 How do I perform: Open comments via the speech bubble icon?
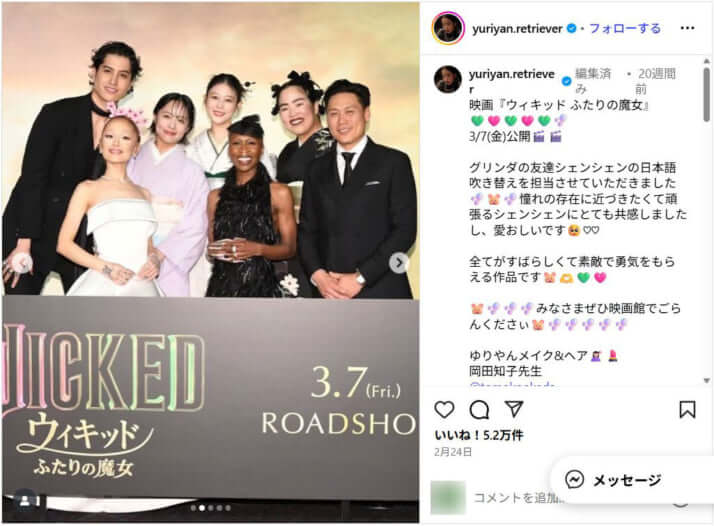coord(479,410)
